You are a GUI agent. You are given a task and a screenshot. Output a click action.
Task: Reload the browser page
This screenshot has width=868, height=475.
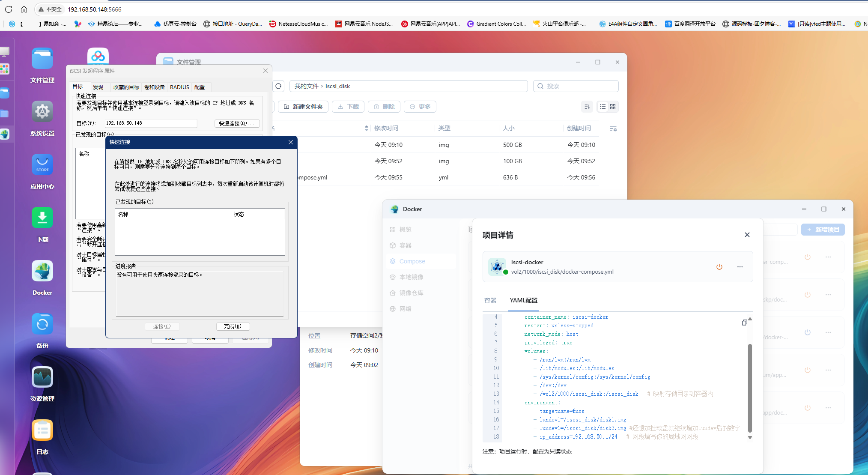[x=9, y=9]
